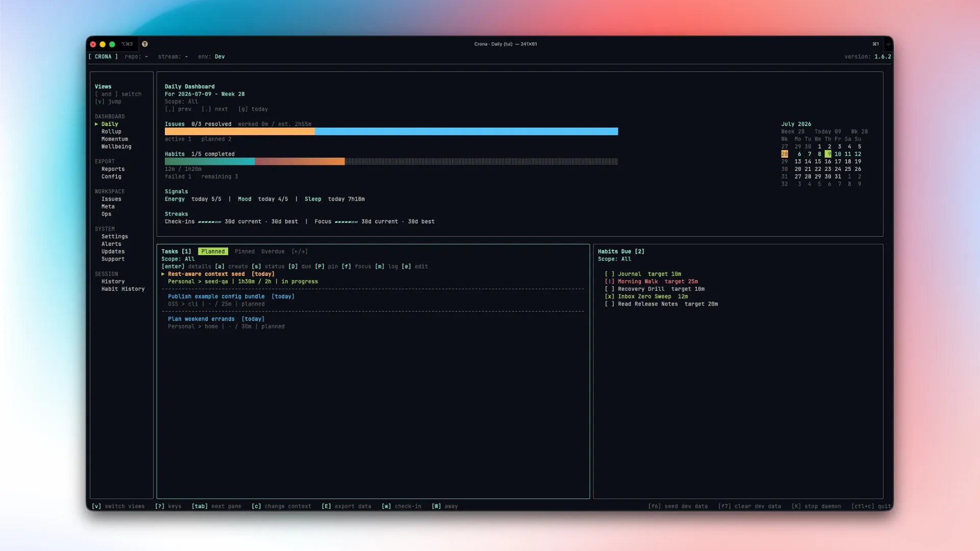Open the Ops workspace view
980x551 pixels.
click(x=106, y=214)
